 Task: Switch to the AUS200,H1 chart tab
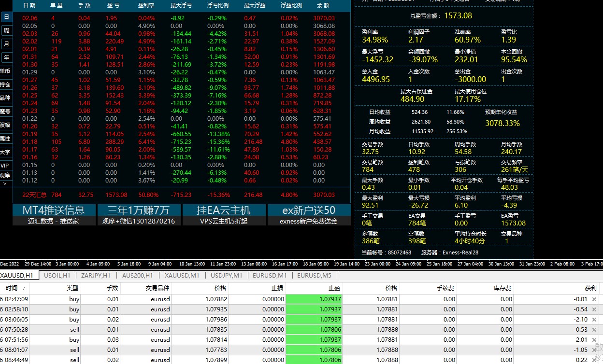coord(138,275)
